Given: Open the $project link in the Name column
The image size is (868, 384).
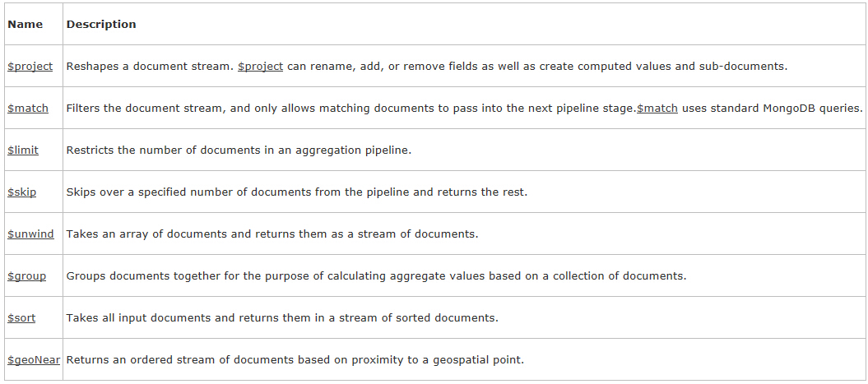Looking at the screenshot, I should pyautogui.click(x=30, y=67).
